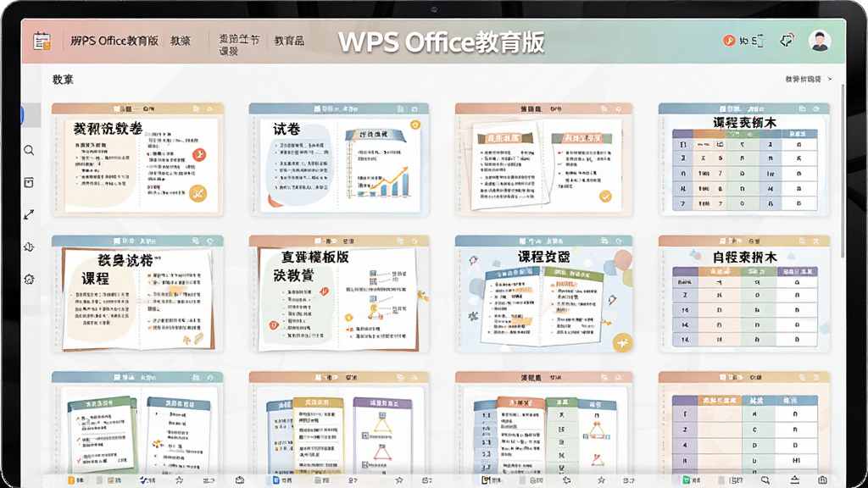Click the vertical scrollbar on right edge
Image resolution: width=868 pixels, height=488 pixels.
click(x=842, y=170)
